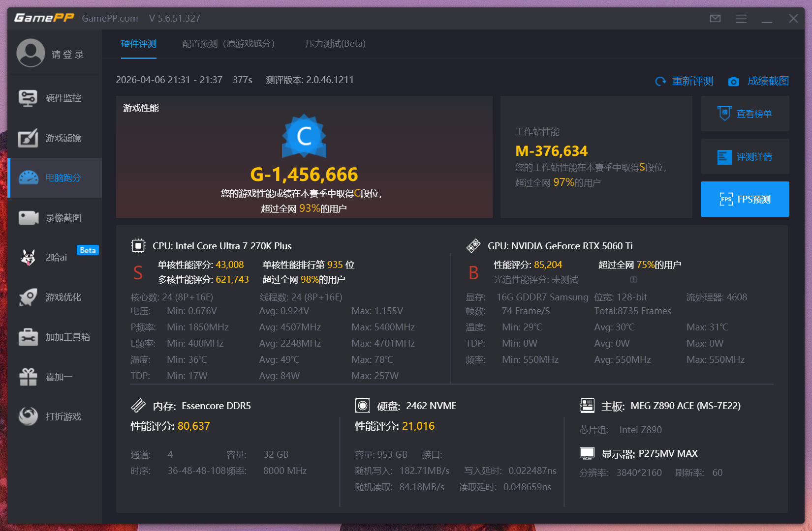Click the memory name Essencore DDR5
The image size is (812, 531).
click(x=217, y=406)
